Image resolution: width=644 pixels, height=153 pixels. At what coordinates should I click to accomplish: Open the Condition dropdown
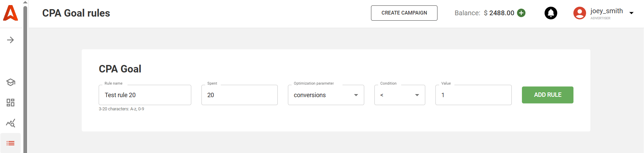tap(399, 95)
